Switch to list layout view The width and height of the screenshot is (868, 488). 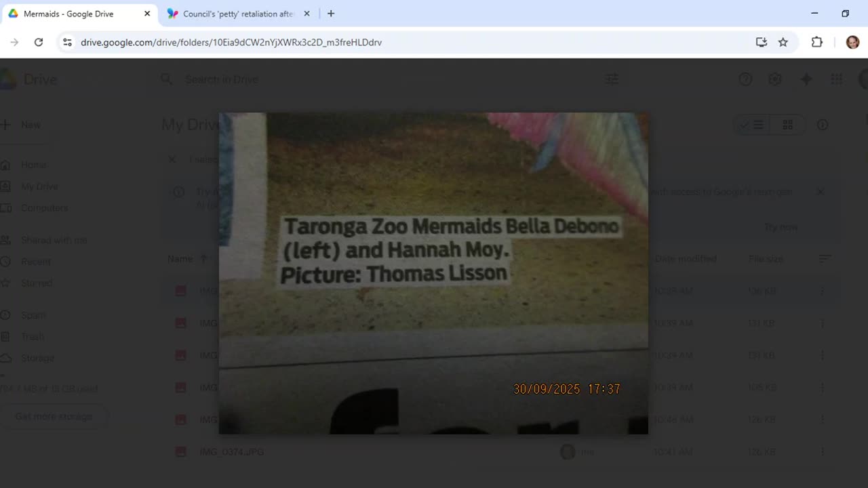[752, 125]
